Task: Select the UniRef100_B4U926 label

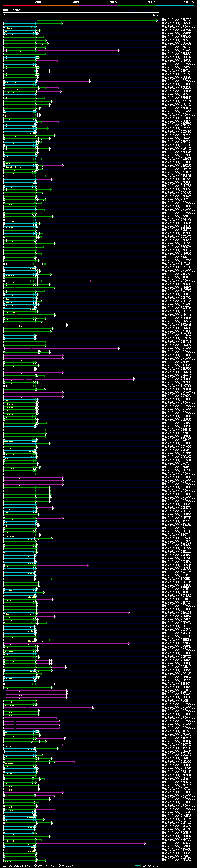Action: 177,737
